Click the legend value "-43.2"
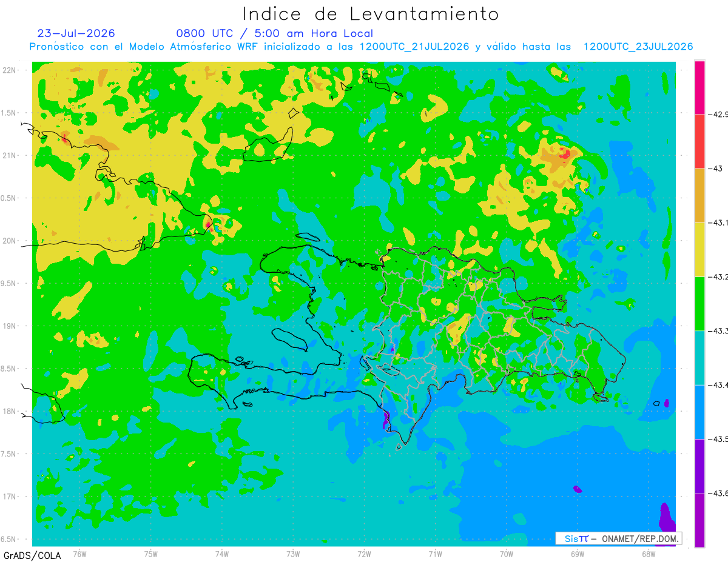 click(x=718, y=276)
